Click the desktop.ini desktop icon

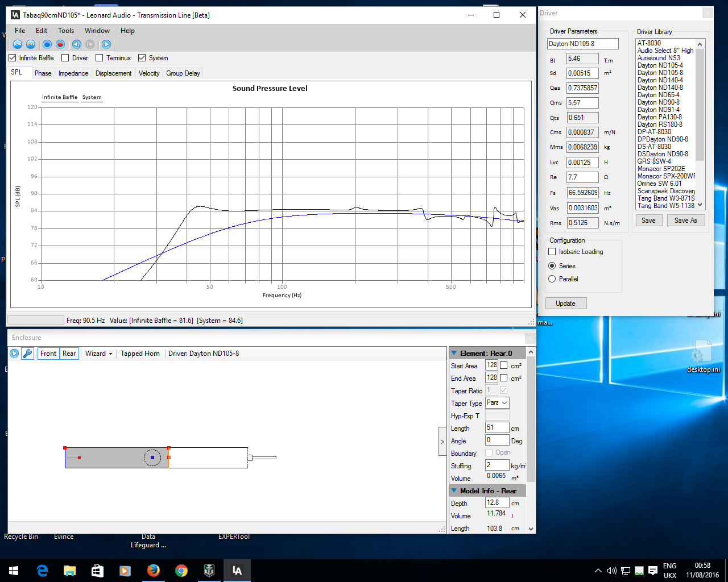pyautogui.click(x=702, y=356)
